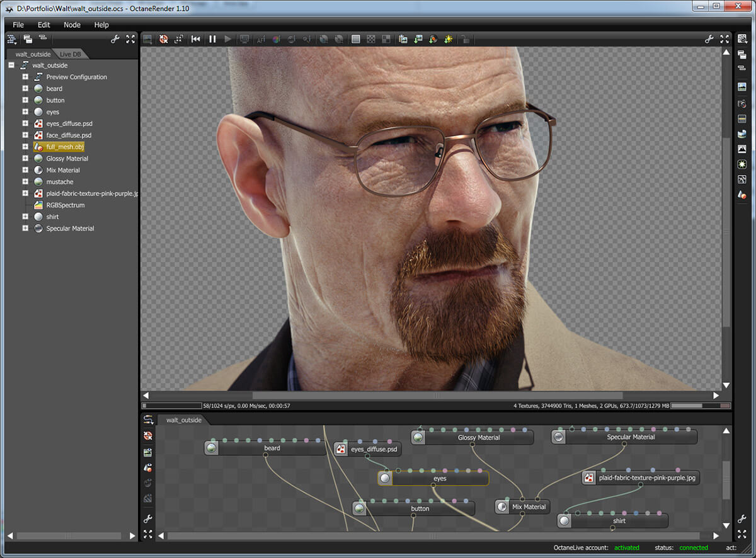
Task: Maximize the outliner panel
Action: pos(130,39)
